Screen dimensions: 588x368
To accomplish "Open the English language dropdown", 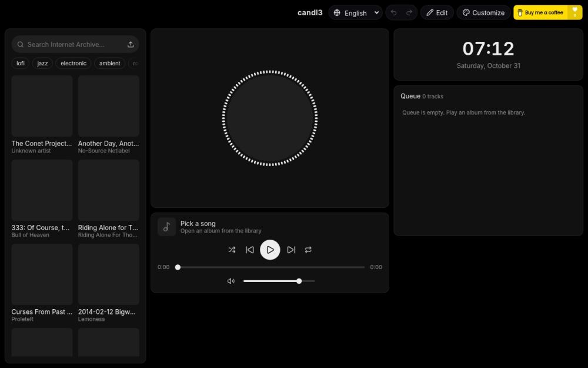I will coord(356,13).
